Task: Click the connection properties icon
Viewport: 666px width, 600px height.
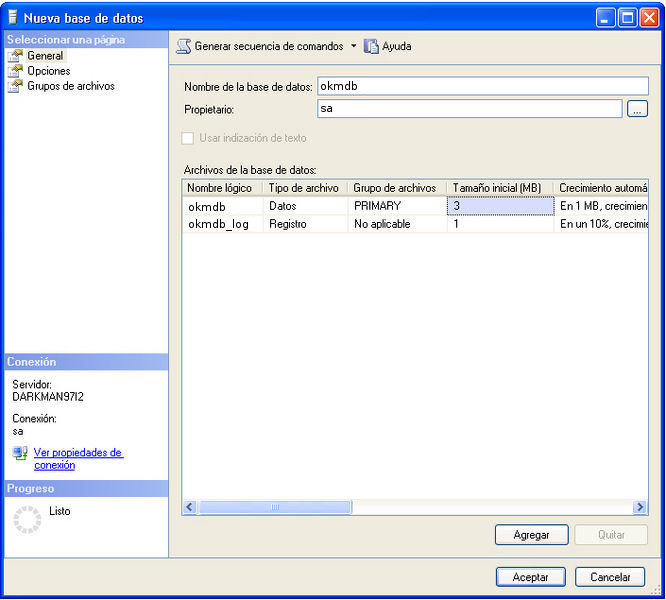Action: tap(20, 454)
